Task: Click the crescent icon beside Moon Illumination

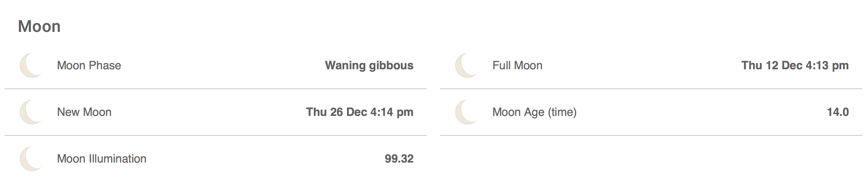Action: coord(31,158)
